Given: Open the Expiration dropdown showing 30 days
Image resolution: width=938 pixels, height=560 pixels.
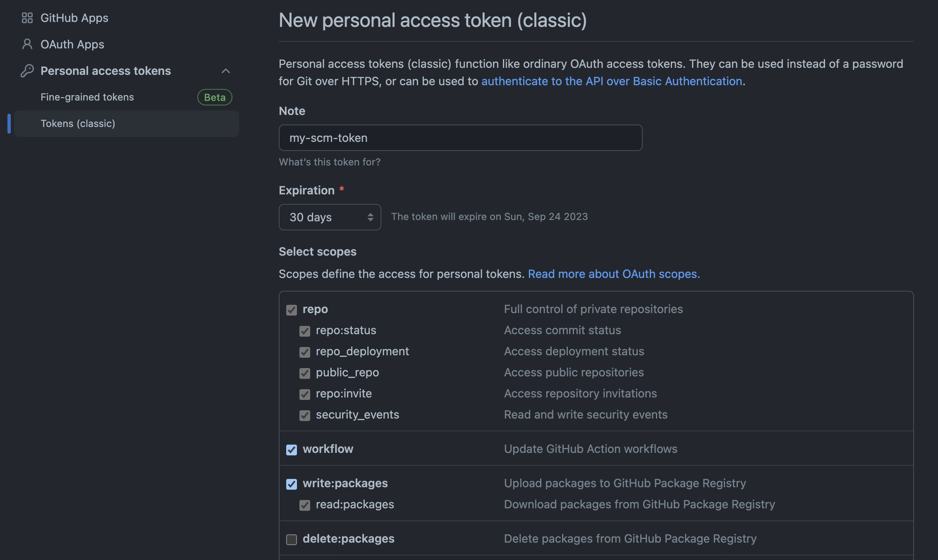Looking at the screenshot, I should coord(330,217).
